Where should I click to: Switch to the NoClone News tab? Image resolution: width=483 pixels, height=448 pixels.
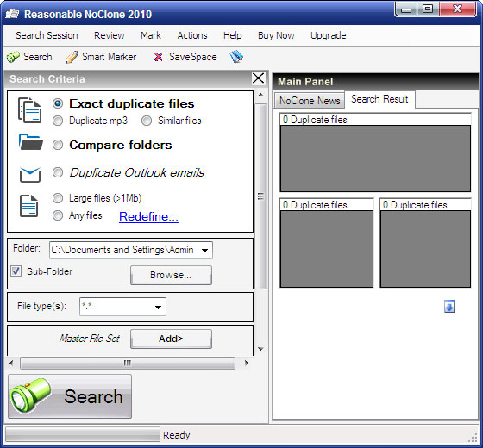coord(310,101)
